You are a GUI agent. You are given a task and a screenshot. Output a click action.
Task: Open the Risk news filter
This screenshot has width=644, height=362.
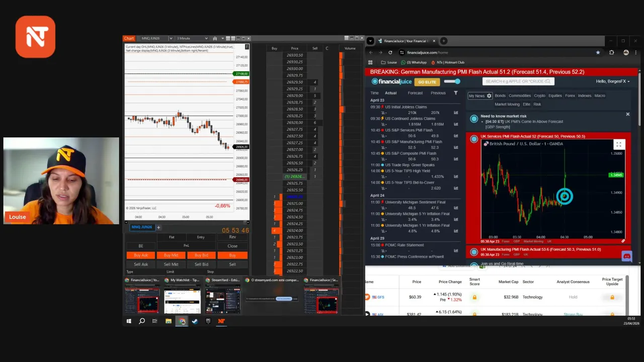[x=537, y=104]
